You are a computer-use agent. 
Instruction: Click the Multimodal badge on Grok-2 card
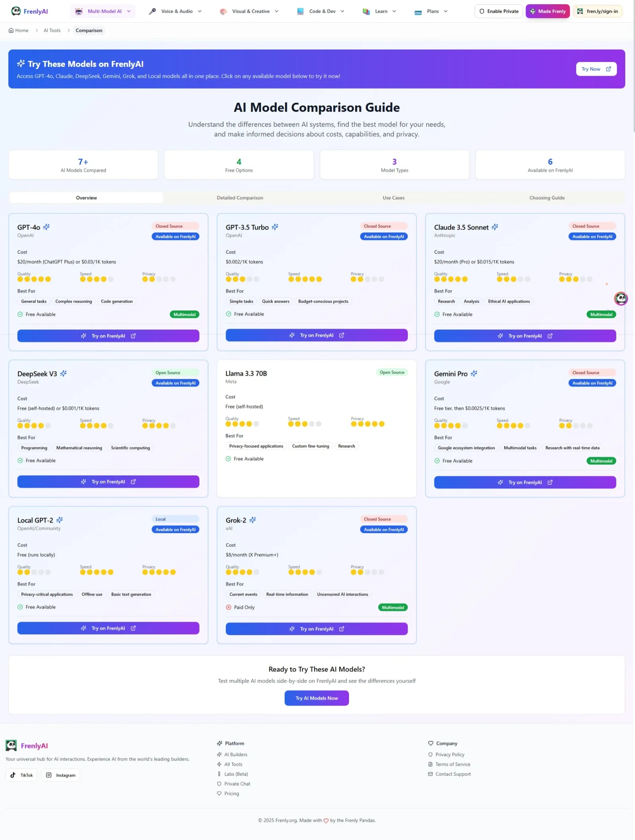click(x=393, y=607)
